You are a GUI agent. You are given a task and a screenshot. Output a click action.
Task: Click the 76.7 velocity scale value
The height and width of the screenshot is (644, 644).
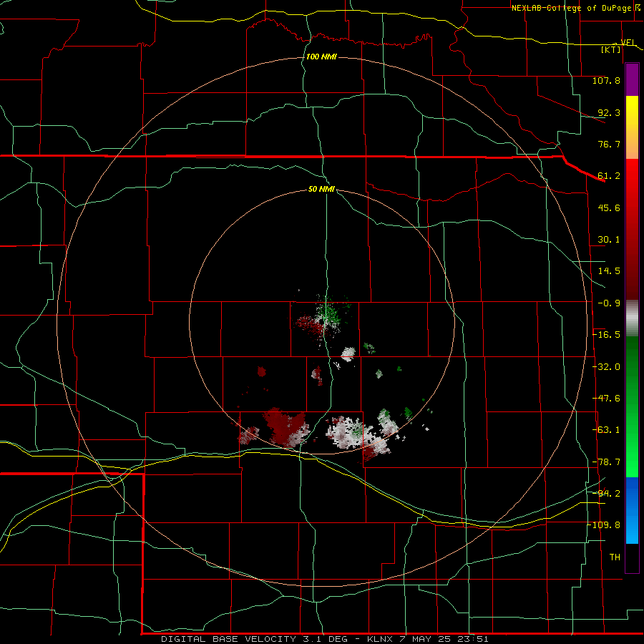click(609, 144)
